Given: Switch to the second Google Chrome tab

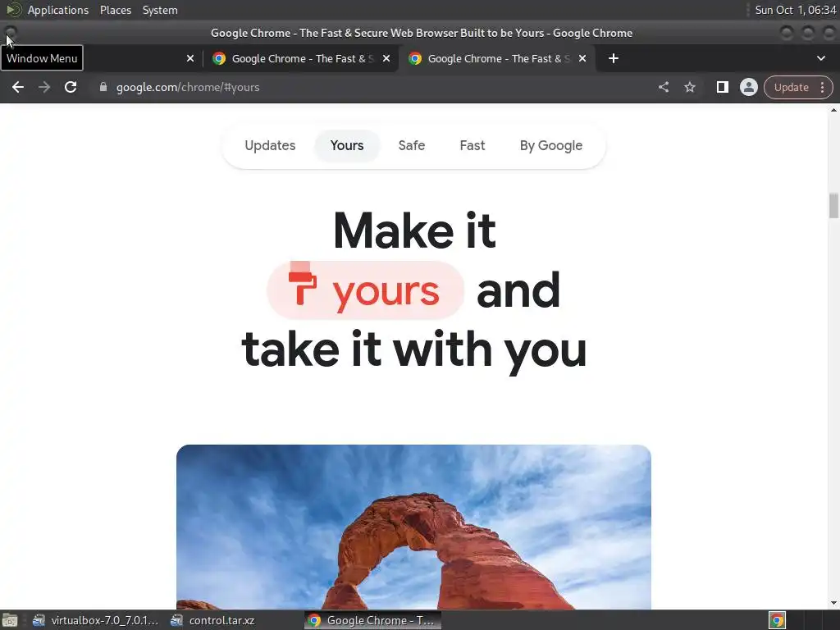Looking at the screenshot, I should (300, 58).
